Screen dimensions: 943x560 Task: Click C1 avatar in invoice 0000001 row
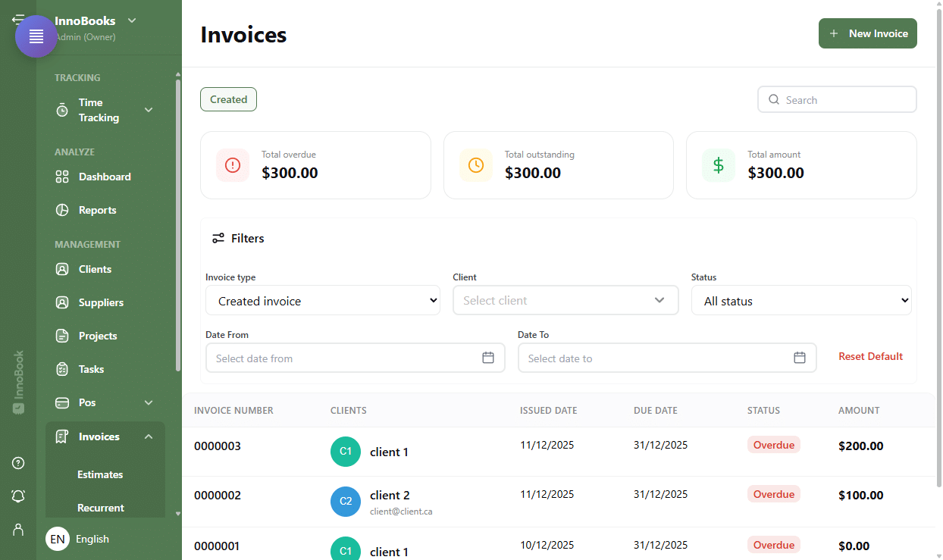346,549
